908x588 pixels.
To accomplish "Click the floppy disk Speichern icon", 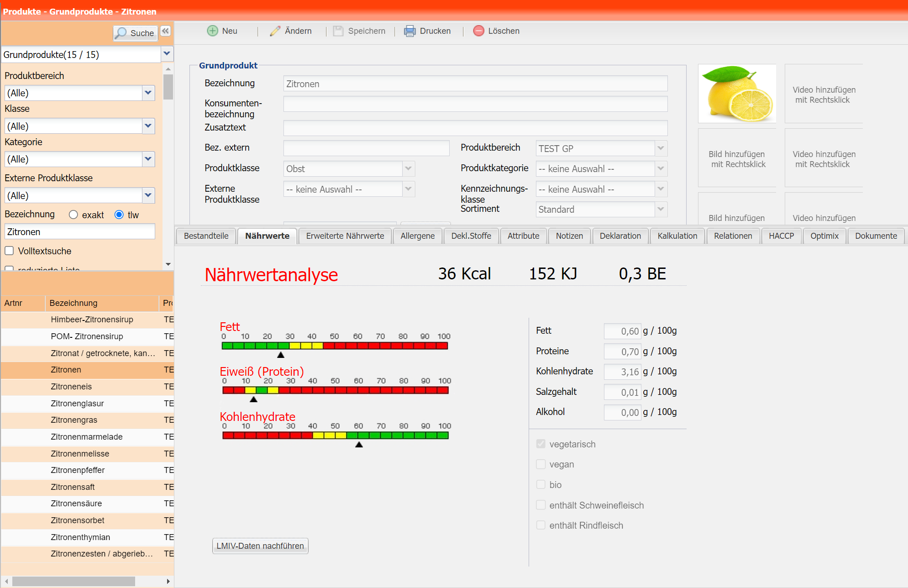I will point(338,31).
